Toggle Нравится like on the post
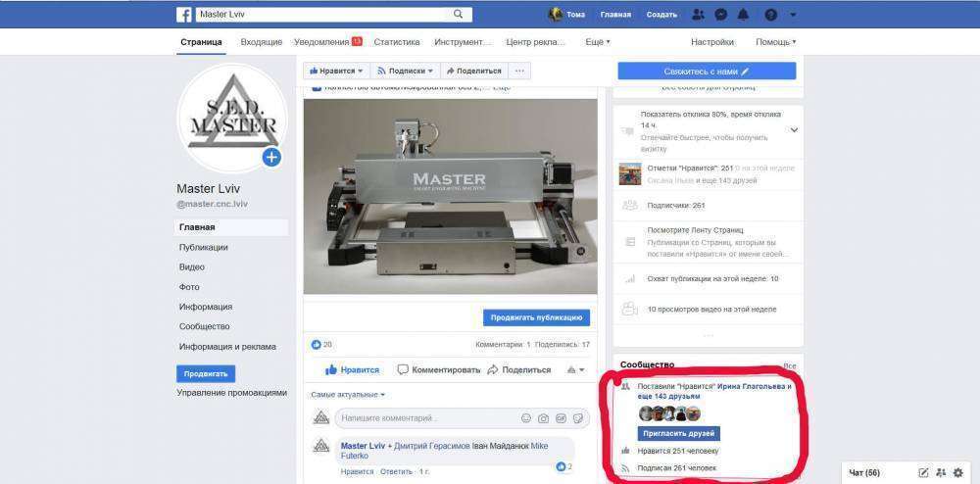980x484 pixels. click(x=352, y=369)
